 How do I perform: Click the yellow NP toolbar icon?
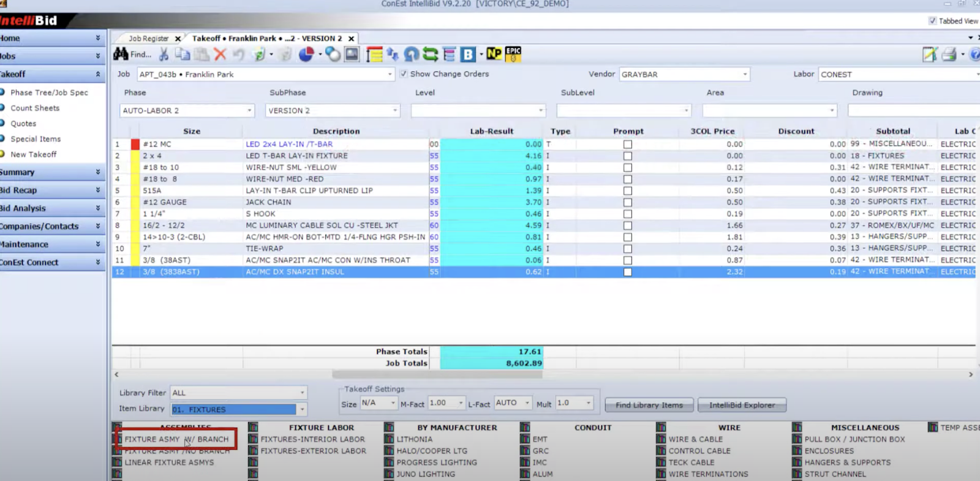pyautogui.click(x=494, y=54)
